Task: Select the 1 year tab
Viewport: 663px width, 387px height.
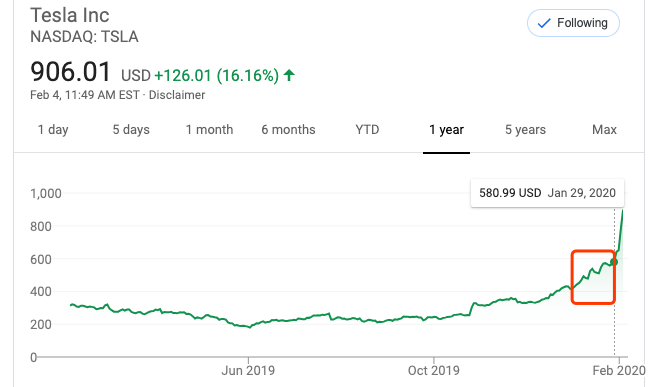Action: (447, 129)
